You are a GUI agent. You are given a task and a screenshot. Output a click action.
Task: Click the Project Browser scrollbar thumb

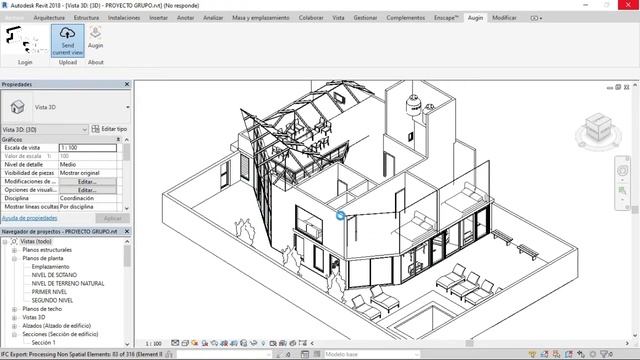(x=127, y=256)
